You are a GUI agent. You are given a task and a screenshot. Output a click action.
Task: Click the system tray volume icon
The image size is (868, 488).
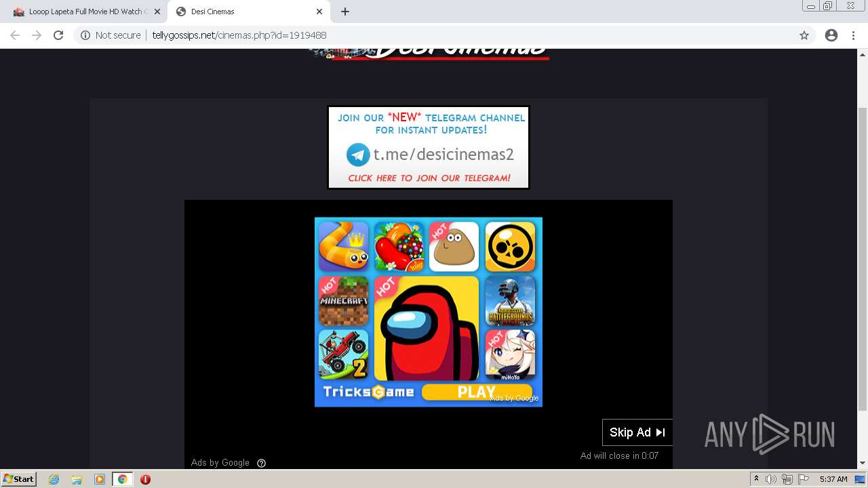(771, 479)
